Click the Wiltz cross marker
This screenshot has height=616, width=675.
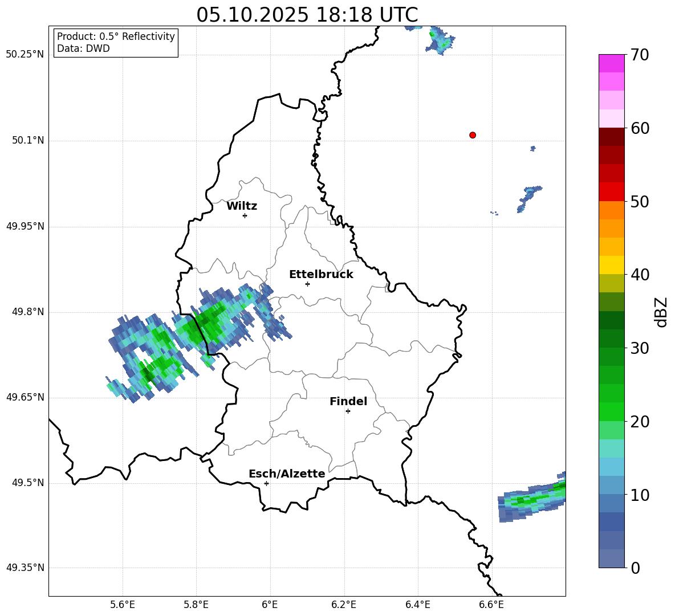pyautogui.click(x=245, y=215)
